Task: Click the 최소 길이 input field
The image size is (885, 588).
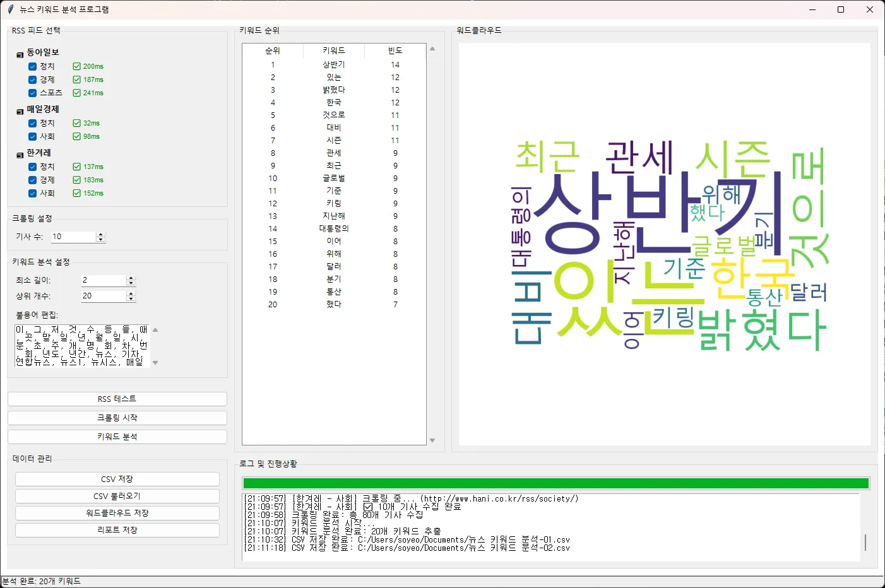Action: [x=104, y=280]
